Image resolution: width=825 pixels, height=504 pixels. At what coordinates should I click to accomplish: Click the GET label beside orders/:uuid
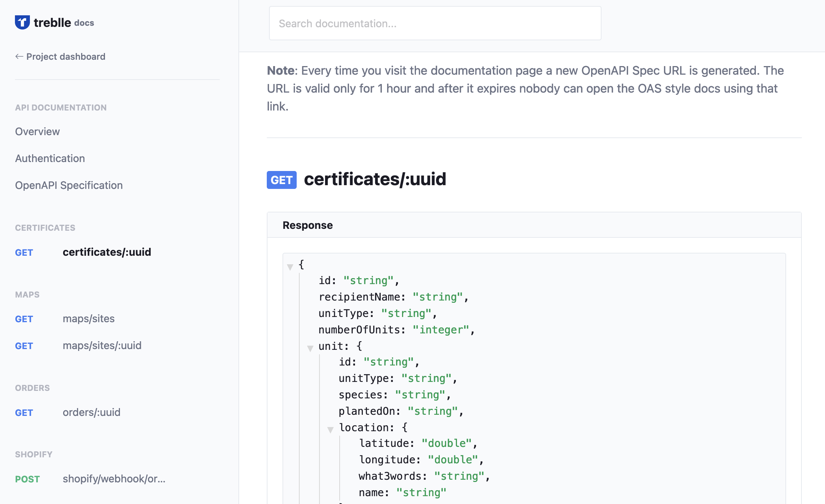(x=24, y=413)
